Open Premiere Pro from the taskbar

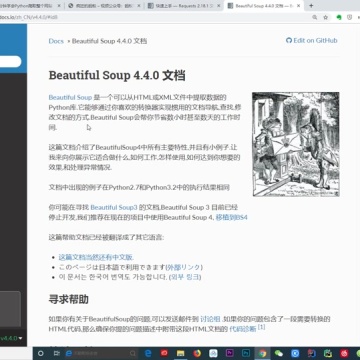click(x=230, y=353)
